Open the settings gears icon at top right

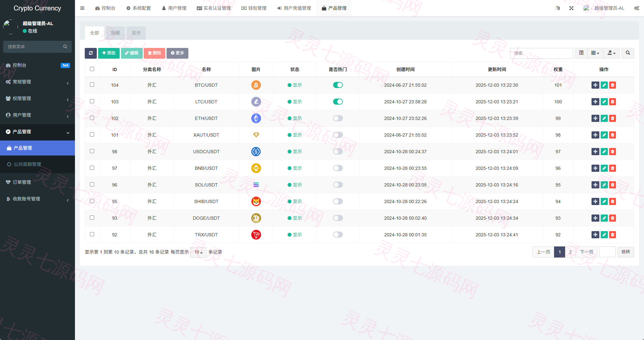pyautogui.click(x=637, y=8)
